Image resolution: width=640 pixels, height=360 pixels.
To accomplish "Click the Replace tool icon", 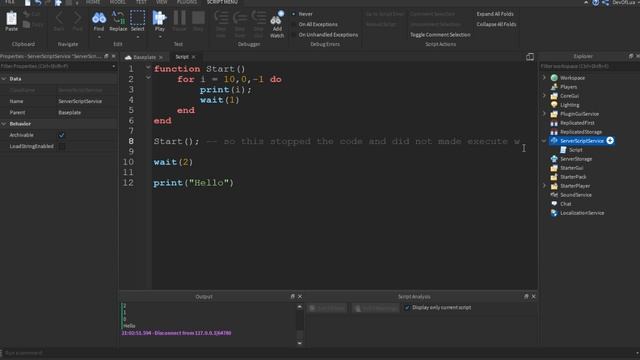I will [118, 18].
